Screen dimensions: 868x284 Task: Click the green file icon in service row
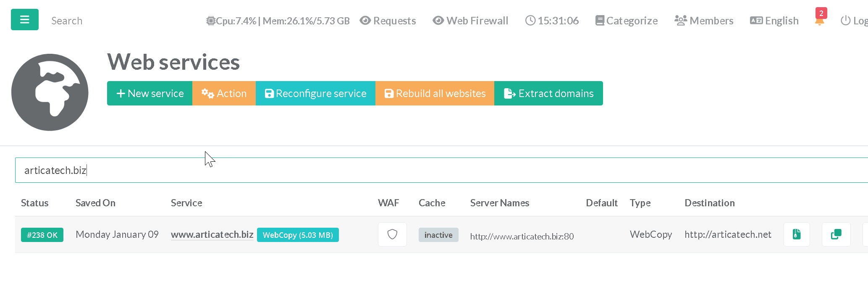797,234
